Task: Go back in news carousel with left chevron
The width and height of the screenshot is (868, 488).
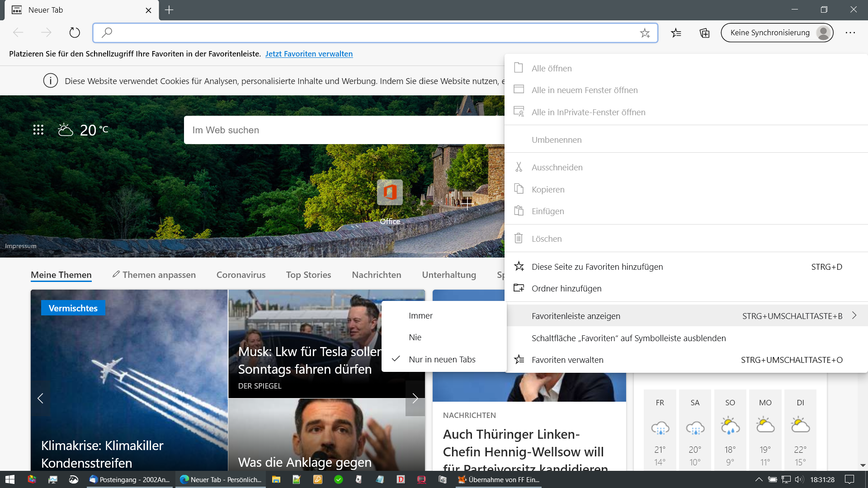Action: [x=40, y=398]
